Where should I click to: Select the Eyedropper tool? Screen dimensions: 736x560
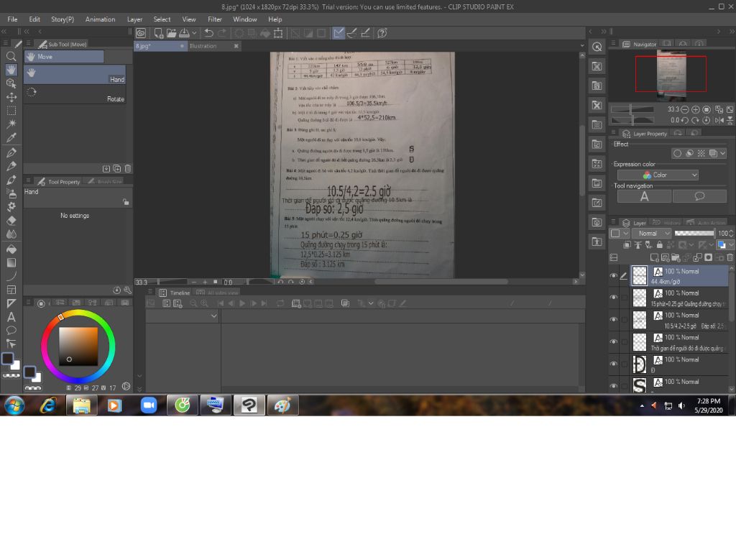[11, 137]
